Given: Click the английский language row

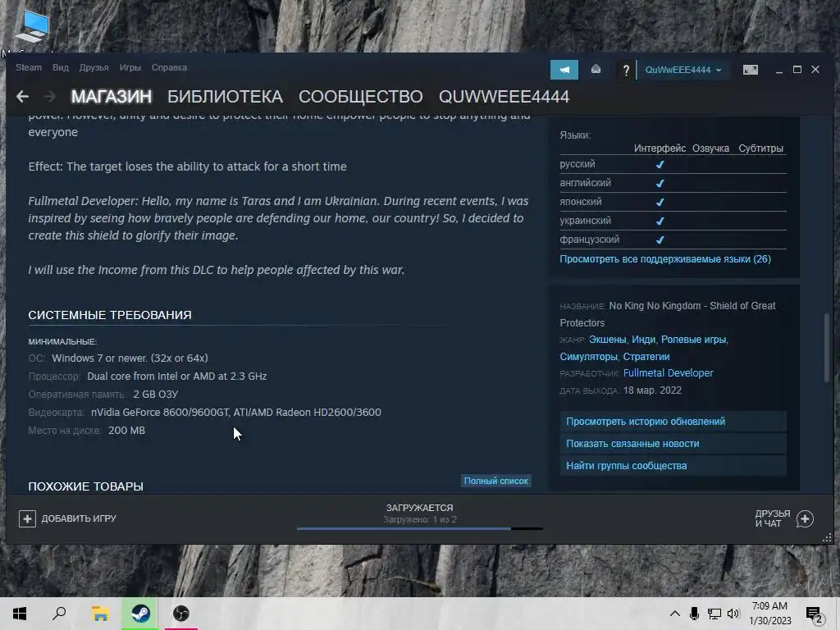Looking at the screenshot, I should click(673, 183).
